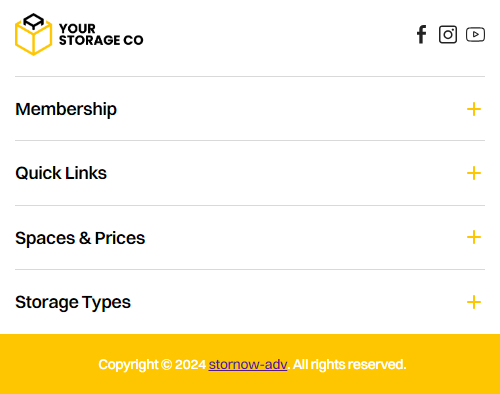Expand the Membership section heading
This screenshot has height=394, width=500.
coord(66,109)
